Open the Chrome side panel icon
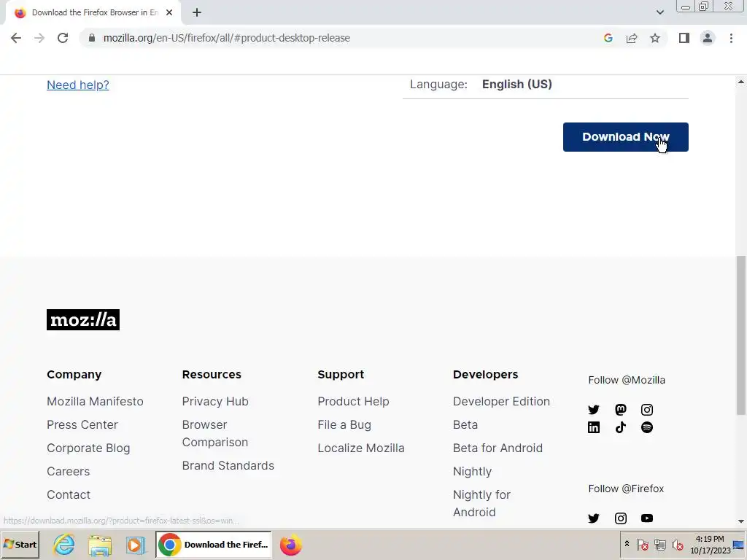 point(684,38)
